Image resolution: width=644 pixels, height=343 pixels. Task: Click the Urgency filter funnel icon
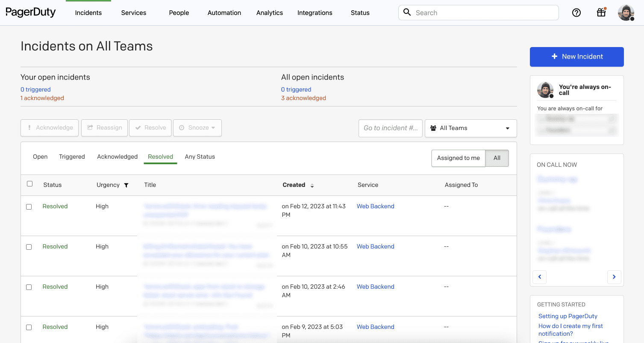pyautogui.click(x=126, y=185)
